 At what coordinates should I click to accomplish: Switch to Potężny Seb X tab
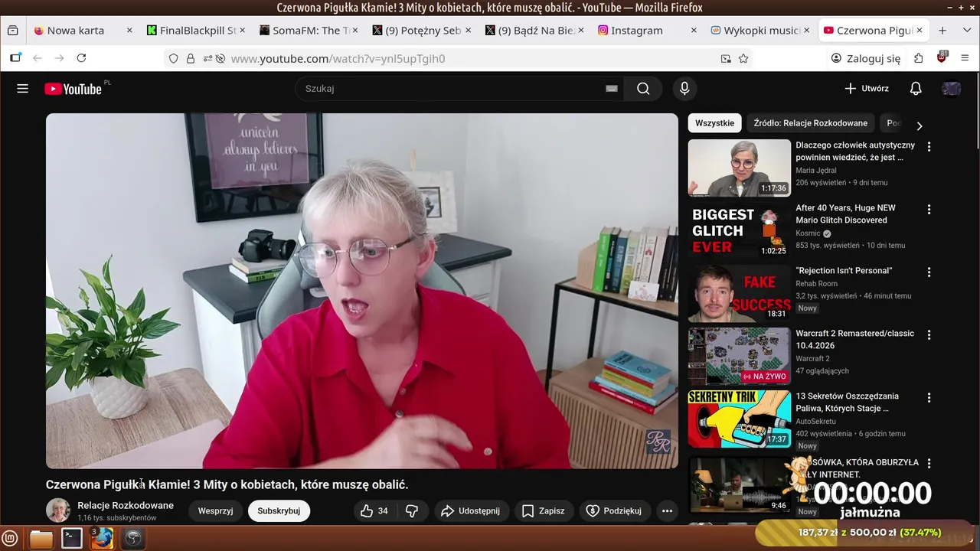coord(421,31)
